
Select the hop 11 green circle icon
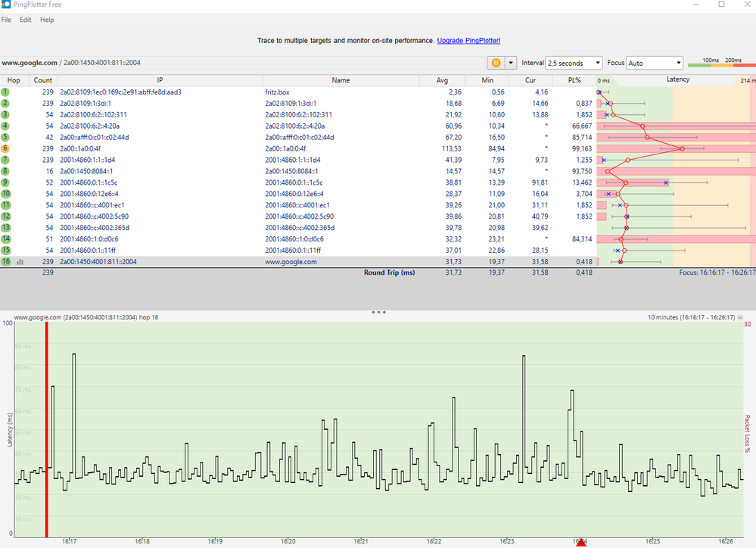[x=5, y=205]
